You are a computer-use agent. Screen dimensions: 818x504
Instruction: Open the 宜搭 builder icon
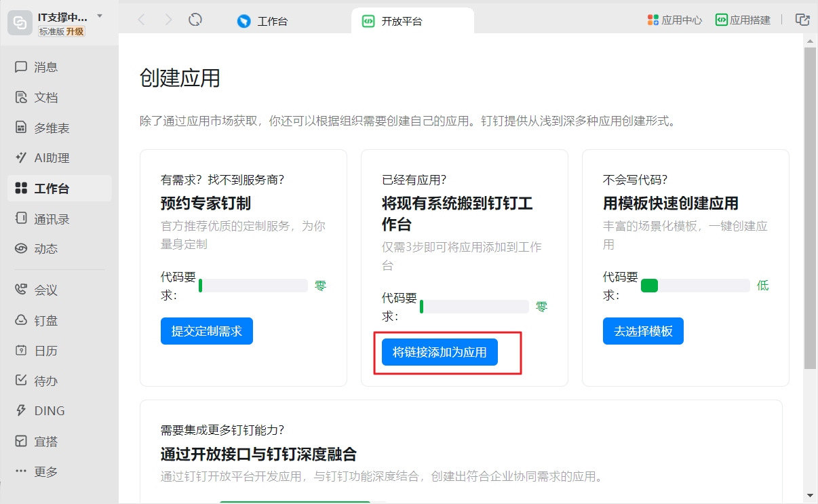click(x=21, y=442)
